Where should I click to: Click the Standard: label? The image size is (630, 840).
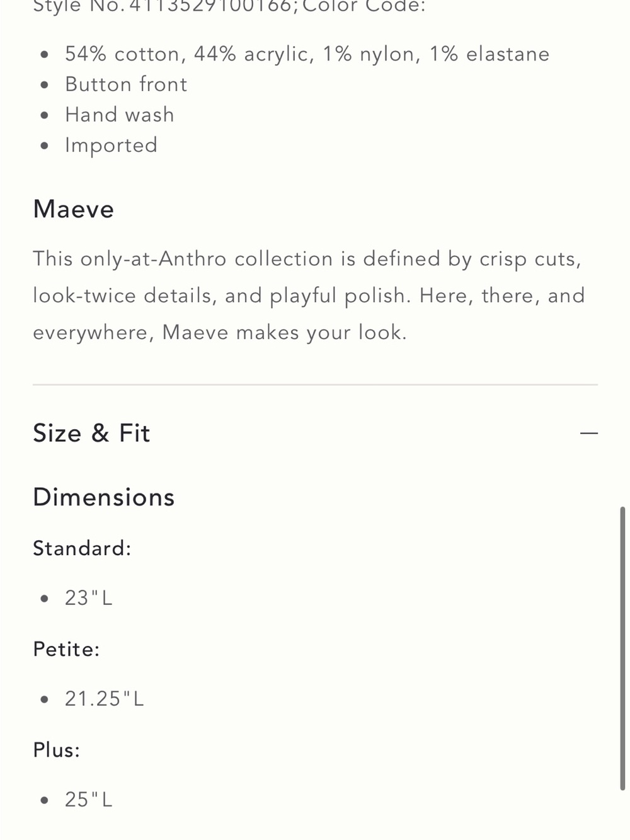tap(82, 548)
